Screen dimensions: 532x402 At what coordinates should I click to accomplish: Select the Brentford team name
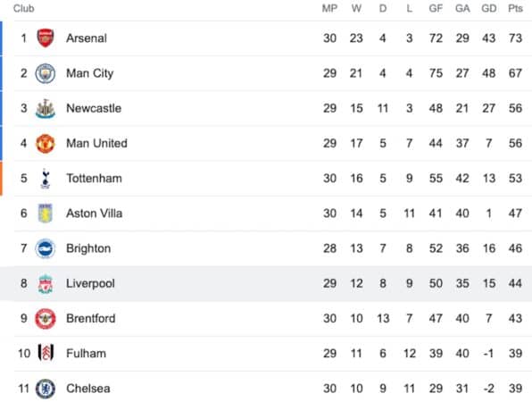[x=90, y=319]
